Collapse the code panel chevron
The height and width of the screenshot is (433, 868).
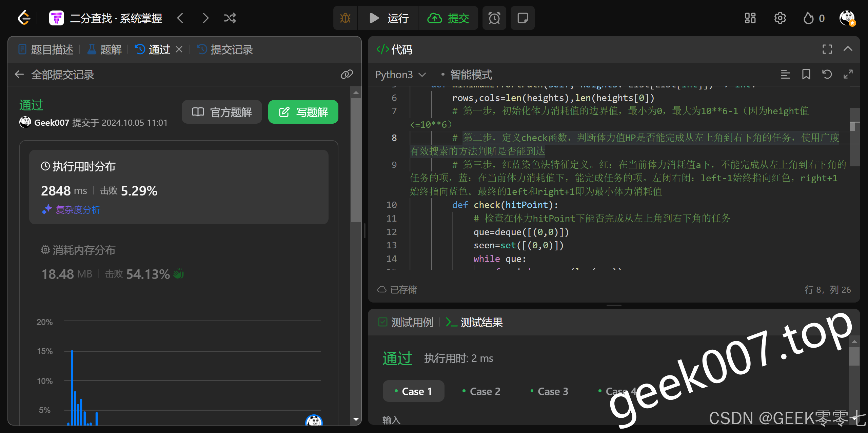848,49
